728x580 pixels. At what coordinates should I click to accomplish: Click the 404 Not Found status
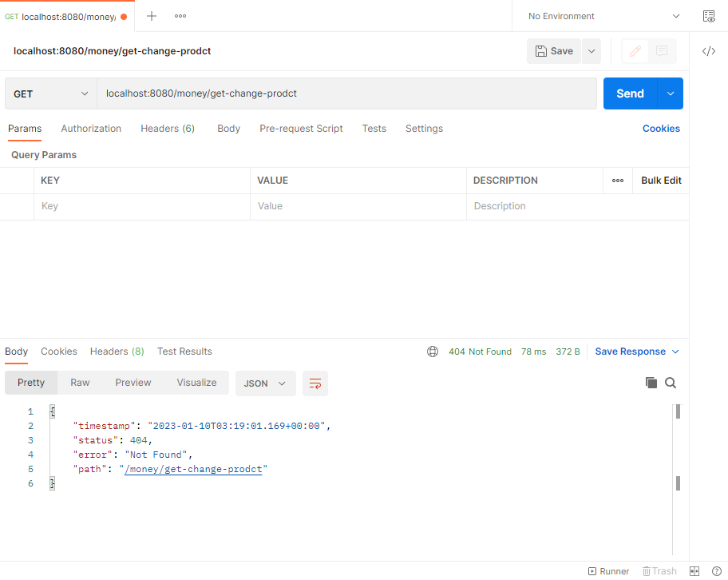[x=480, y=352]
